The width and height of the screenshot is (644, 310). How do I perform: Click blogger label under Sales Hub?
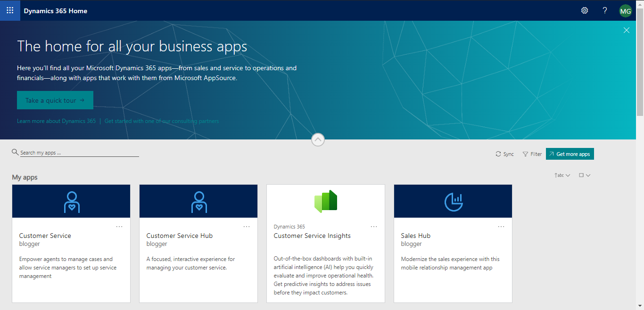(x=411, y=244)
